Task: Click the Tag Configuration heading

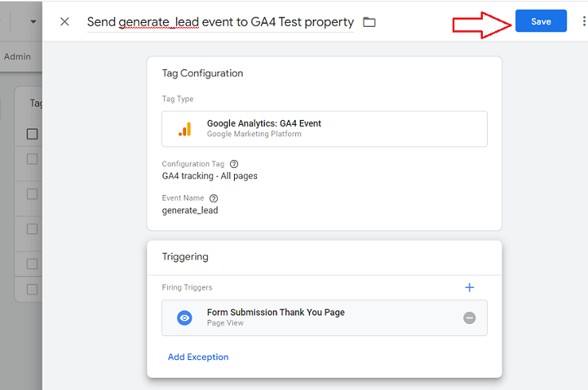Action: pyautogui.click(x=202, y=73)
